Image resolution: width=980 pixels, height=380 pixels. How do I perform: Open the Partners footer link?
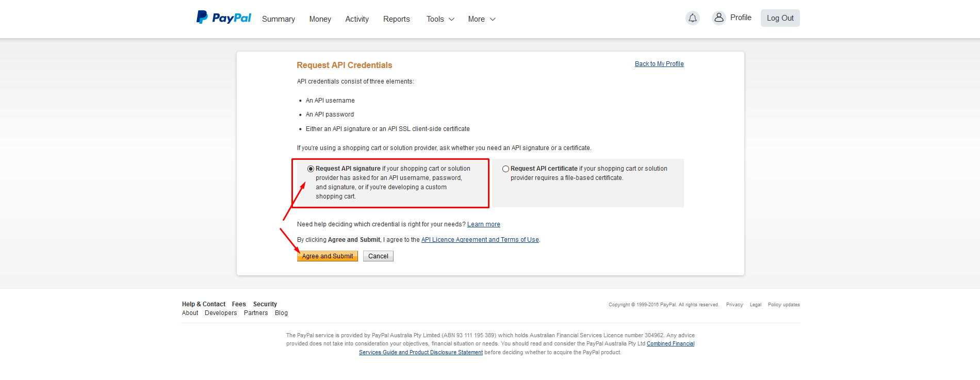click(x=256, y=313)
